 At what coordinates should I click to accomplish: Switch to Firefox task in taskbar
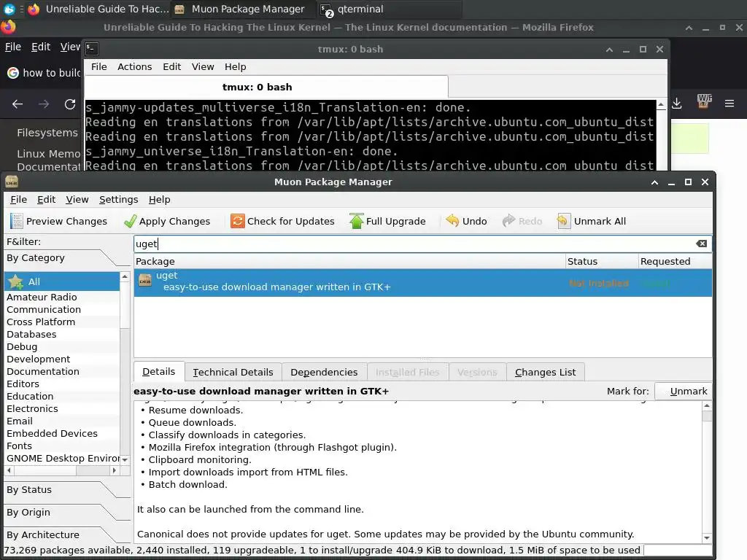click(x=98, y=9)
